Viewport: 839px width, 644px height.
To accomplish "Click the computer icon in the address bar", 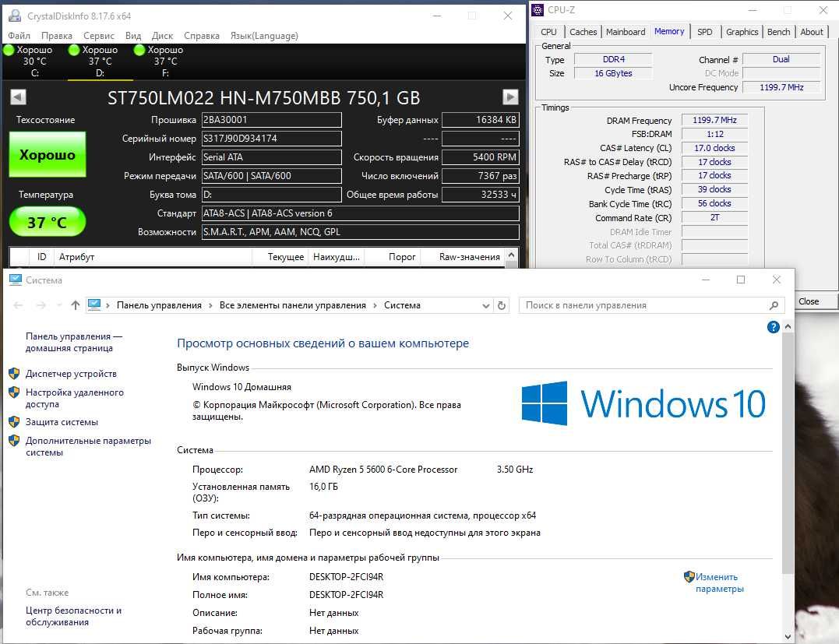I will (94, 305).
